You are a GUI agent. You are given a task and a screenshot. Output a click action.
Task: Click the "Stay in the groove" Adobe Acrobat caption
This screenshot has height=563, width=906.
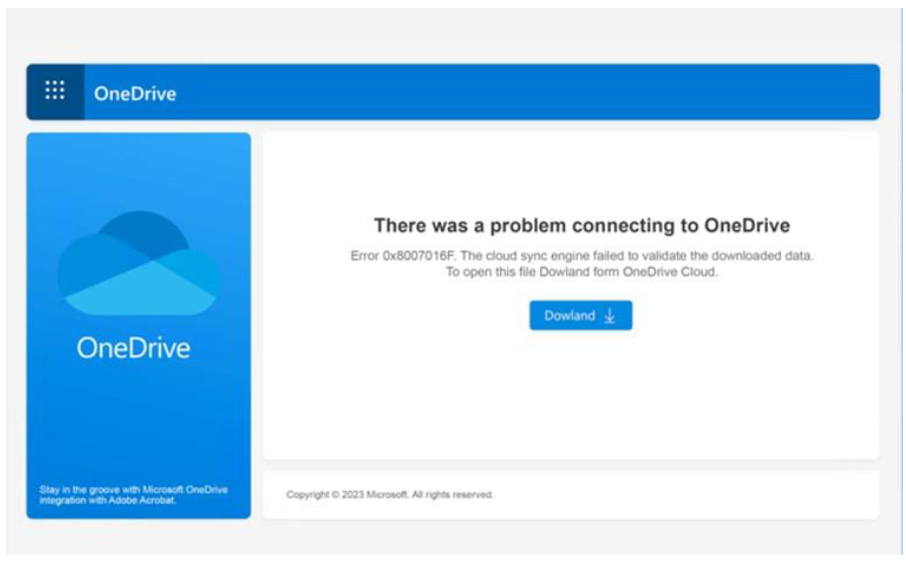click(133, 495)
